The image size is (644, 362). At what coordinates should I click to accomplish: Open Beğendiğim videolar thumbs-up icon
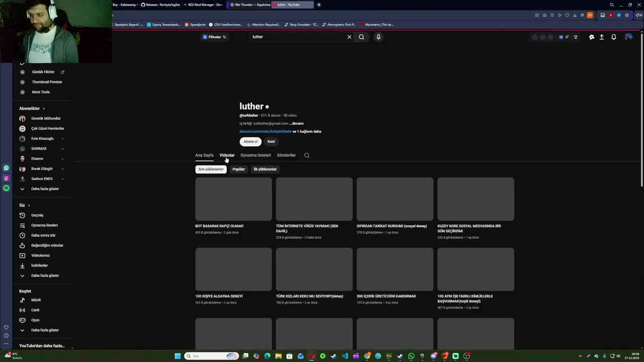coord(22,245)
